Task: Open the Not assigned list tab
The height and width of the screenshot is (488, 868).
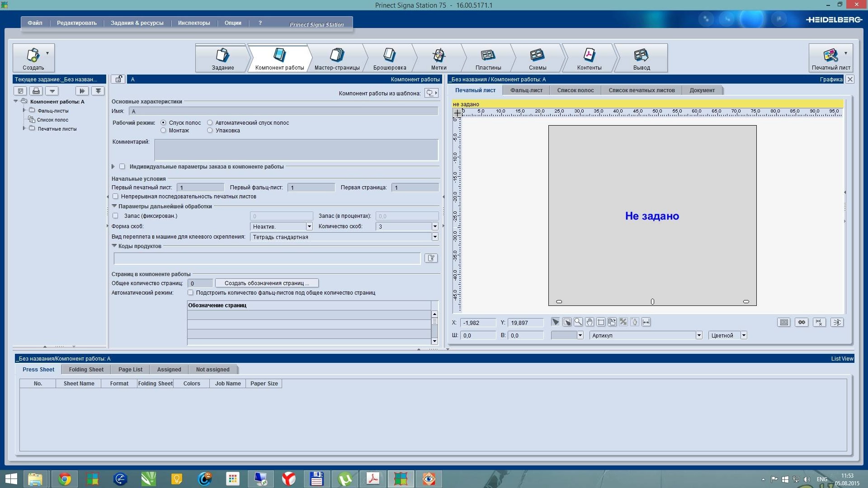Action: (x=212, y=370)
